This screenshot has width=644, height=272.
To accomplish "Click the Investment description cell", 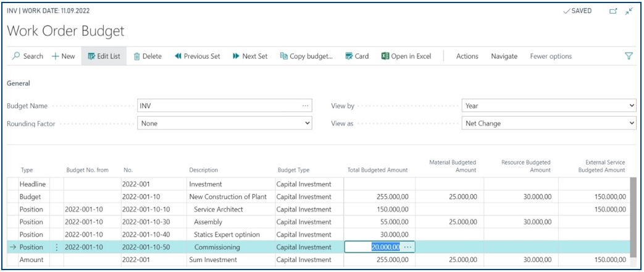I will point(231,184).
